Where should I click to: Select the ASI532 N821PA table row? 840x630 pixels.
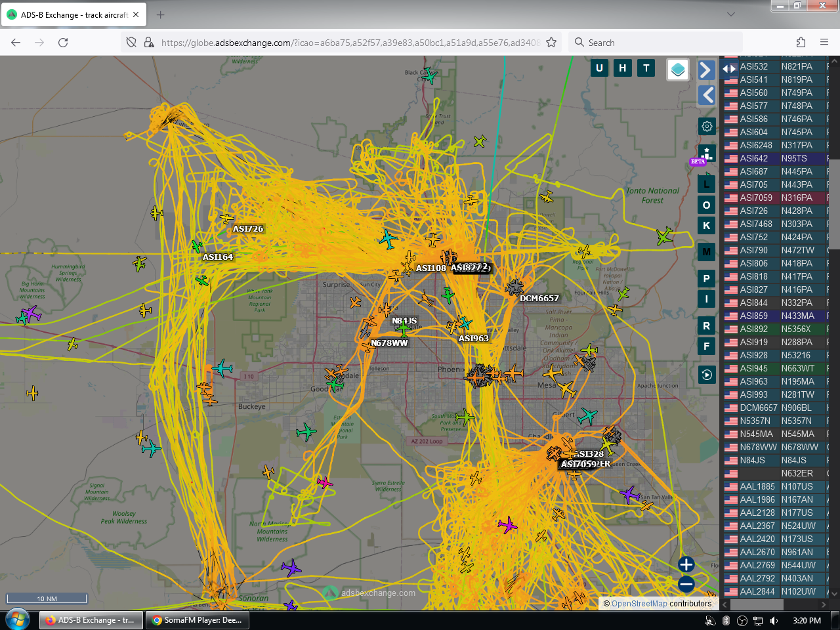776,66
